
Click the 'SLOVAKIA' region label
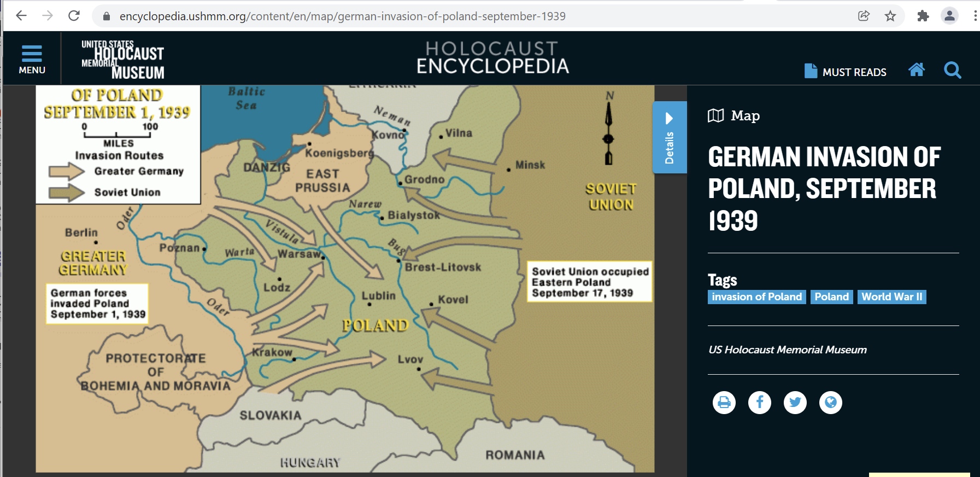[271, 416]
